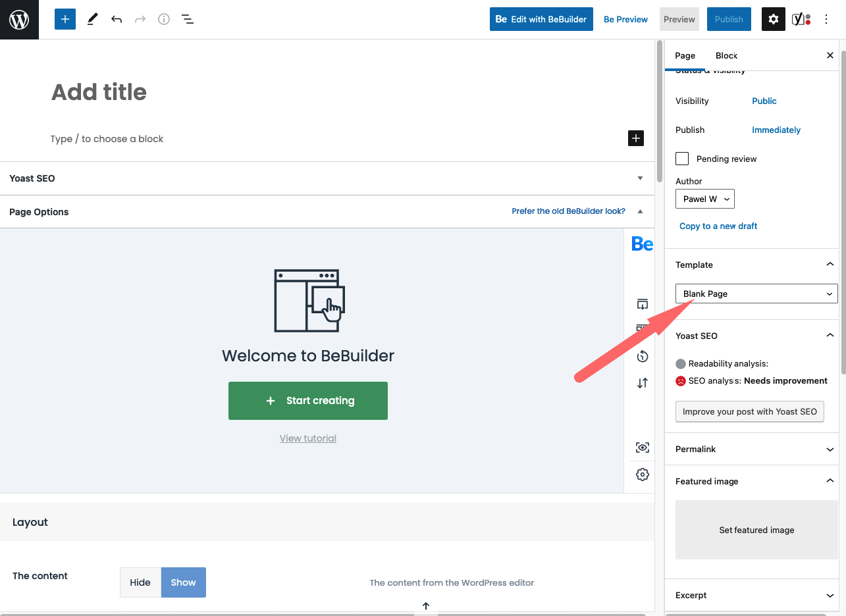The width and height of the screenshot is (846, 616).
Task: Open the block inserter plus button
Action: (x=65, y=19)
